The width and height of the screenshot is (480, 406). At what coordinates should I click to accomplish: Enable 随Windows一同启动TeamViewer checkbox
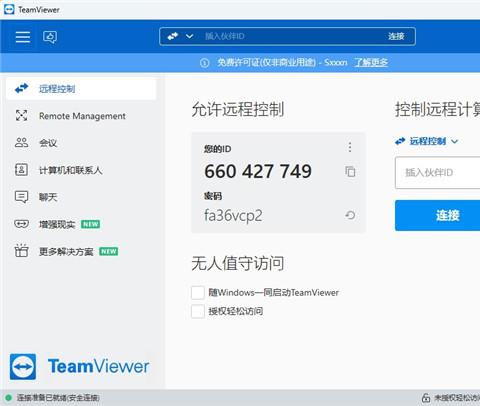tap(198, 292)
